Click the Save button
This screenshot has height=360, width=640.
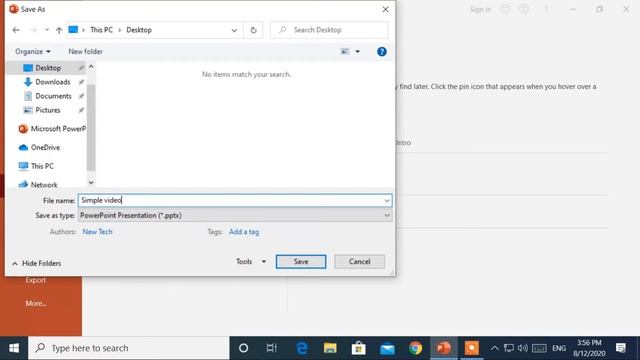[301, 262]
